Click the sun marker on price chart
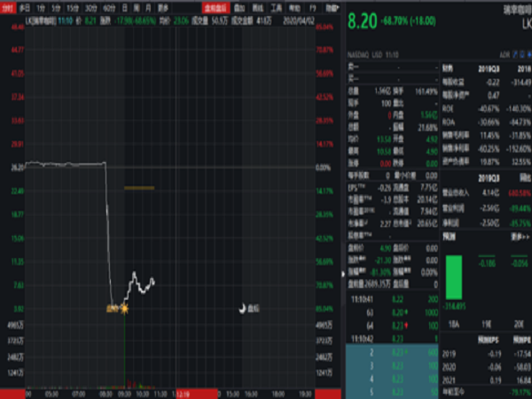 (124, 308)
